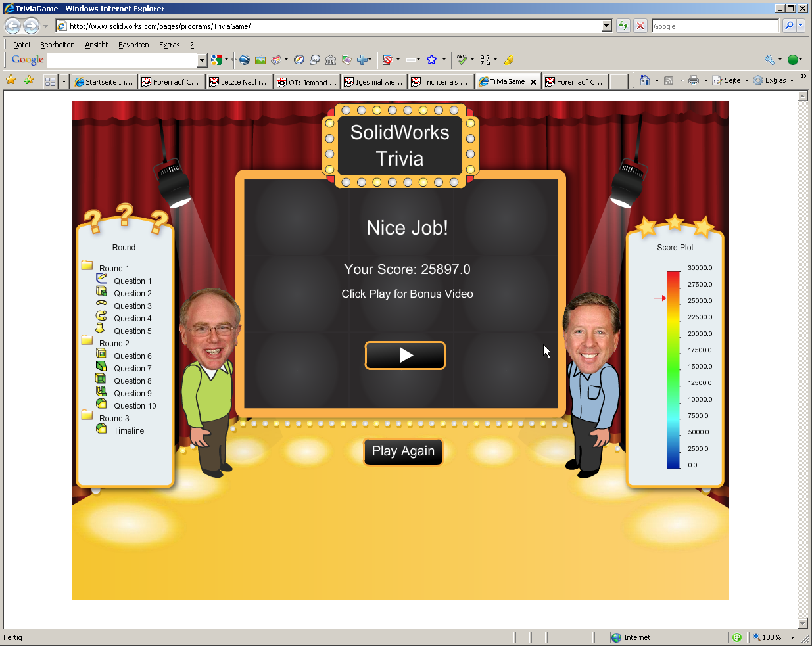Screen dimensions: 812x646
Task: Open the Quick Tabs view
Action: pos(50,81)
